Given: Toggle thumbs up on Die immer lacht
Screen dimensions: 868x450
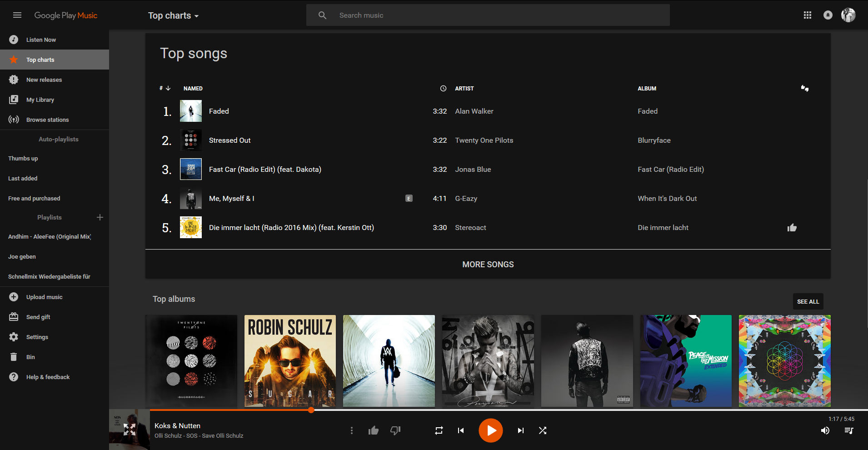Looking at the screenshot, I should pos(792,228).
